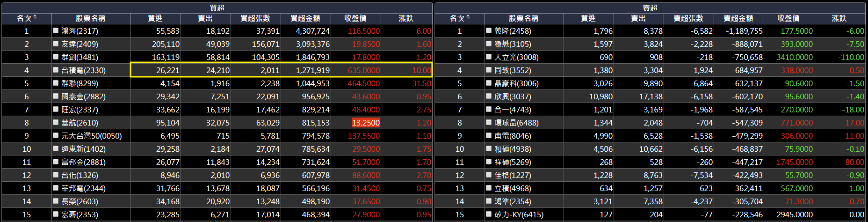
Task: Sort the 賣超 table by 名次 arrow
Action: 468,18
